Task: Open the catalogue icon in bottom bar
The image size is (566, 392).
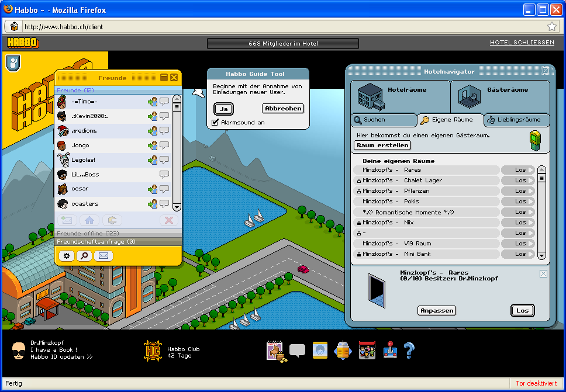Action: [x=276, y=351]
